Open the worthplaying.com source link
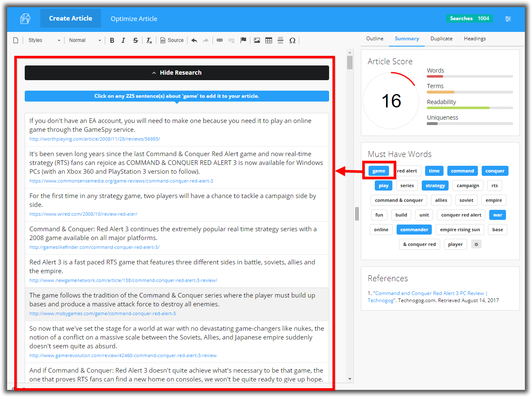Screen dimensions: 532x397 pos(94,139)
